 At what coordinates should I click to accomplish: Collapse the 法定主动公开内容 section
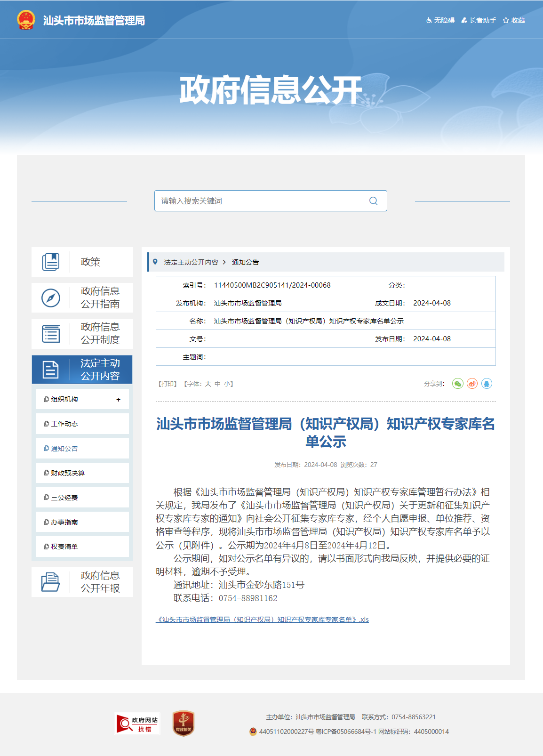pos(82,370)
